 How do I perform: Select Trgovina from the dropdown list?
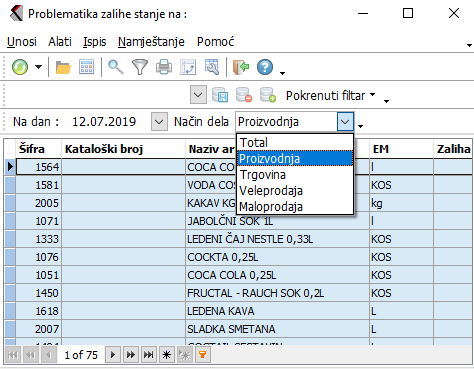tap(295, 174)
